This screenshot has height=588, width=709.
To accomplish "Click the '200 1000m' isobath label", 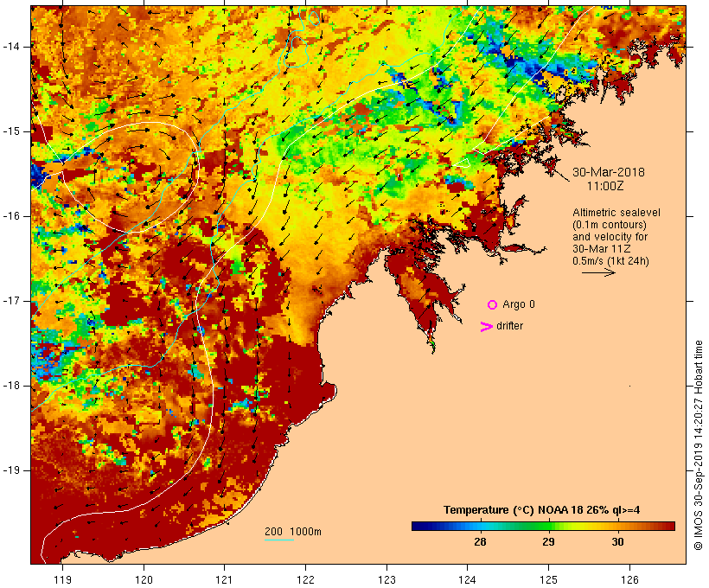I will (x=293, y=532).
